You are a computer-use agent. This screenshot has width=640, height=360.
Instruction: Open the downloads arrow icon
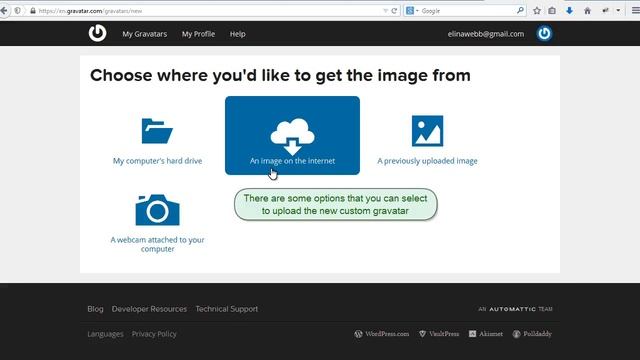(569, 11)
